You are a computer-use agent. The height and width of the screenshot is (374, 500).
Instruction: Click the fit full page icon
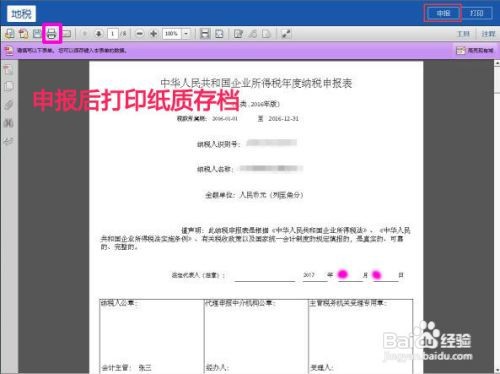pyautogui.click(x=219, y=34)
